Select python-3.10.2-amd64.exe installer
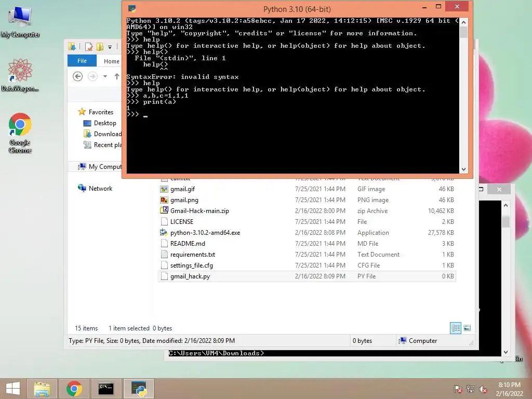Screen dimensions: 532x399 point(307,232)
